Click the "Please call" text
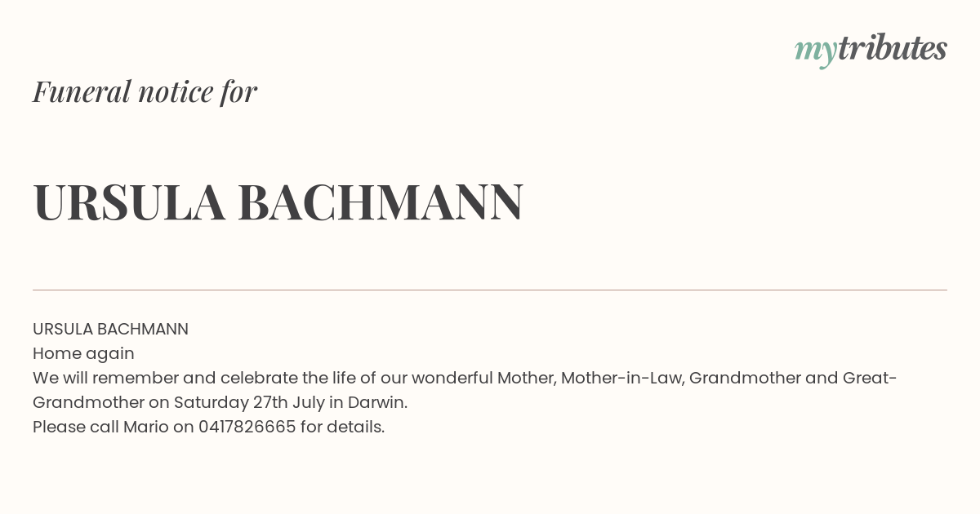980x514 pixels. pyautogui.click(x=76, y=427)
